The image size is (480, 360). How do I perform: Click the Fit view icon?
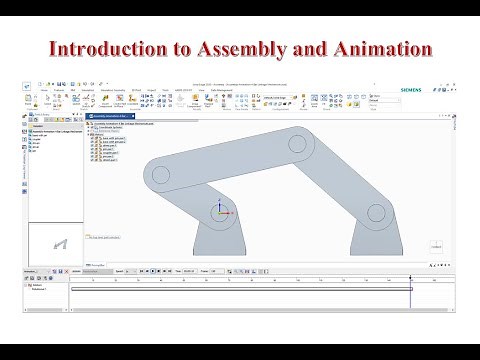tap(324, 98)
